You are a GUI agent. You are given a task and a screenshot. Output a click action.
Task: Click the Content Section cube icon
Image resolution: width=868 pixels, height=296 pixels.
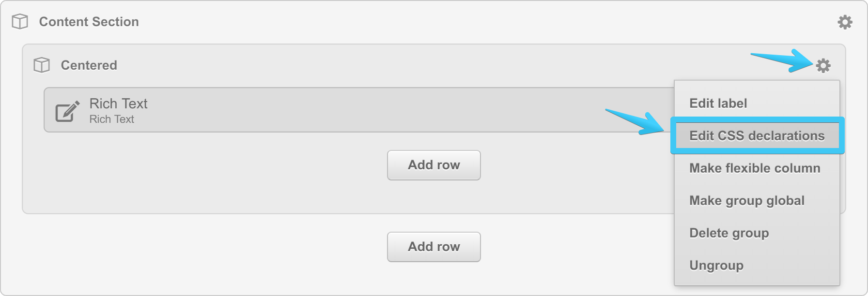pos(20,22)
